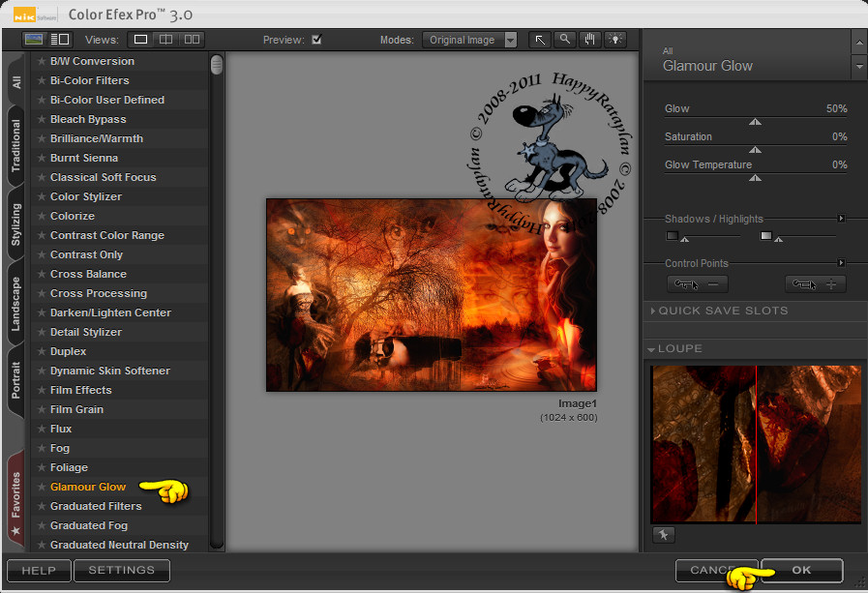The image size is (868, 593).
Task: Select the Bi-Color Filters filter
Action: pos(119,80)
